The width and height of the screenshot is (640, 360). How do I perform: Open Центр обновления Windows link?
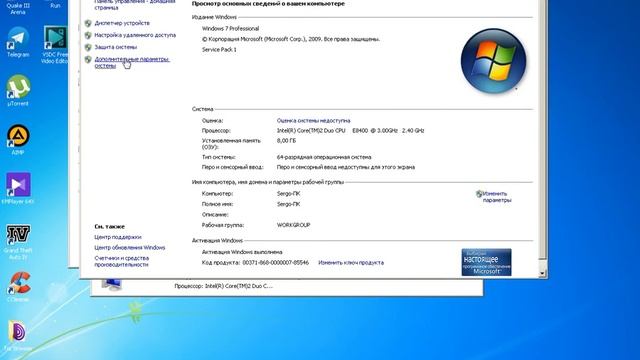pyautogui.click(x=130, y=247)
